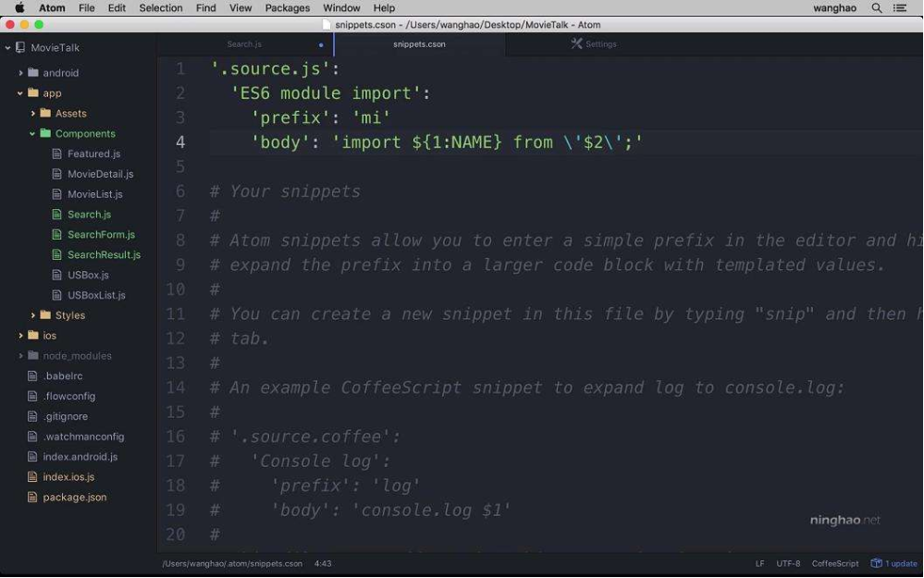Click the snippets.cson document icon in title bar
The height and width of the screenshot is (578, 924).
pyautogui.click(x=326, y=25)
